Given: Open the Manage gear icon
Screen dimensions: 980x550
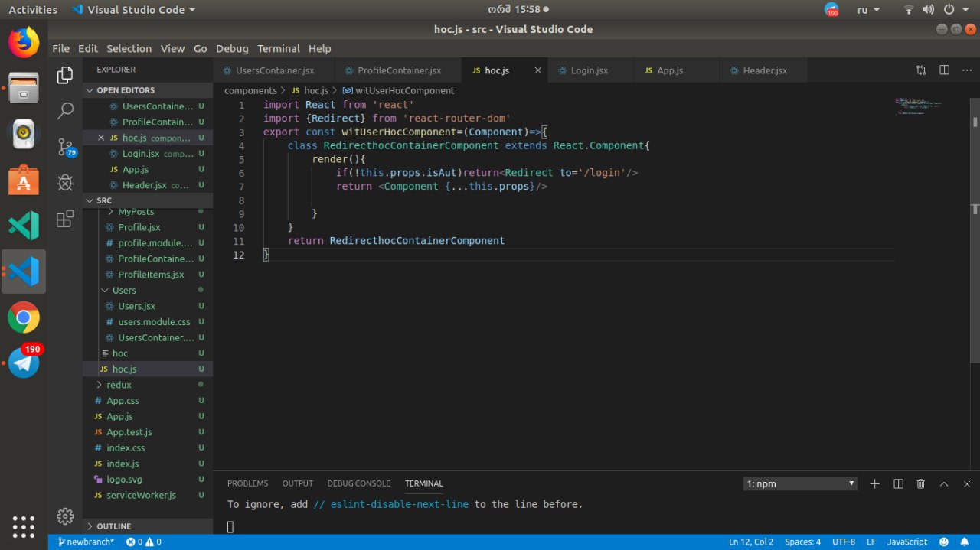Looking at the screenshot, I should 66,515.
